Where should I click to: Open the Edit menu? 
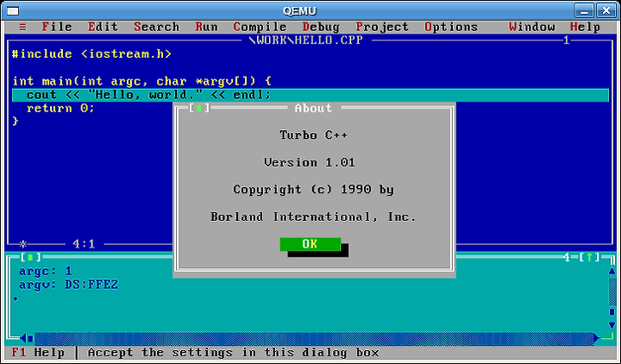pos(103,27)
